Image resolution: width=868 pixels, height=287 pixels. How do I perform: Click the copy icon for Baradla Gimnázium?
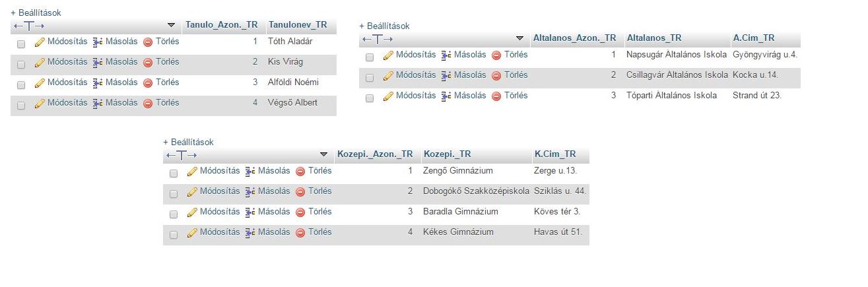[x=250, y=212]
